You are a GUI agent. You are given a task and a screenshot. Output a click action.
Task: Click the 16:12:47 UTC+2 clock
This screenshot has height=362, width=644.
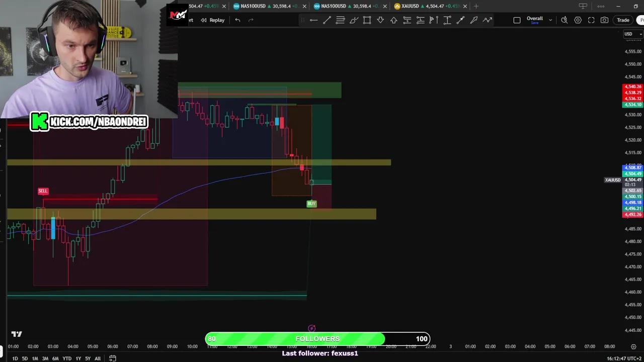pyautogui.click(x=624, y=358)
